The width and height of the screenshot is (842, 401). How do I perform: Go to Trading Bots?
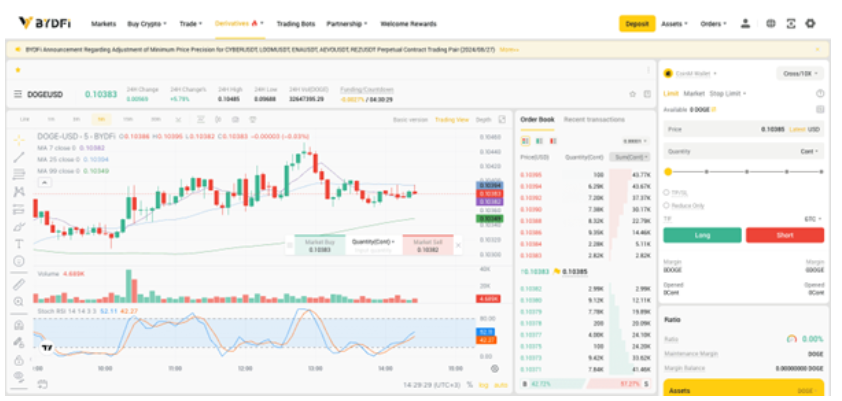tap(296, 24)
